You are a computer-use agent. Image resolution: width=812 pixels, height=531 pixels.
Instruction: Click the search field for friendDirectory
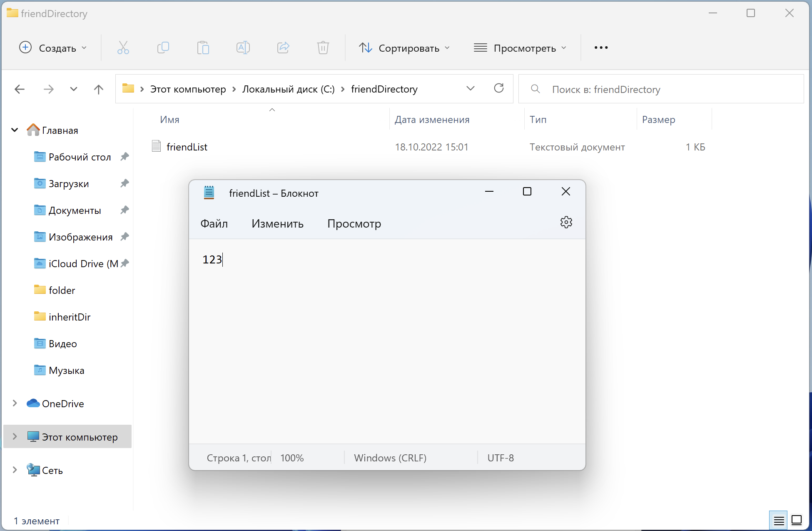click(x=666, y=89)
